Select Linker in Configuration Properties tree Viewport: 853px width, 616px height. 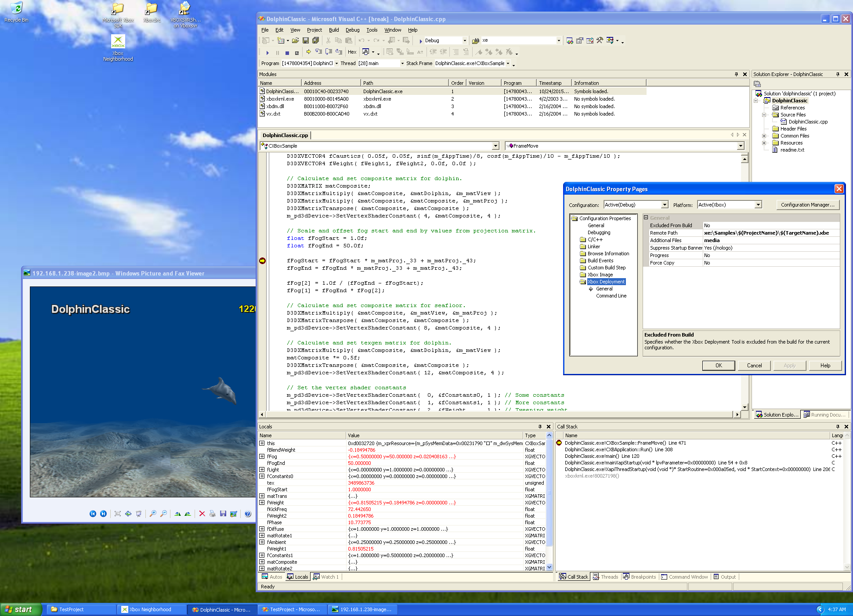point(594,246)
